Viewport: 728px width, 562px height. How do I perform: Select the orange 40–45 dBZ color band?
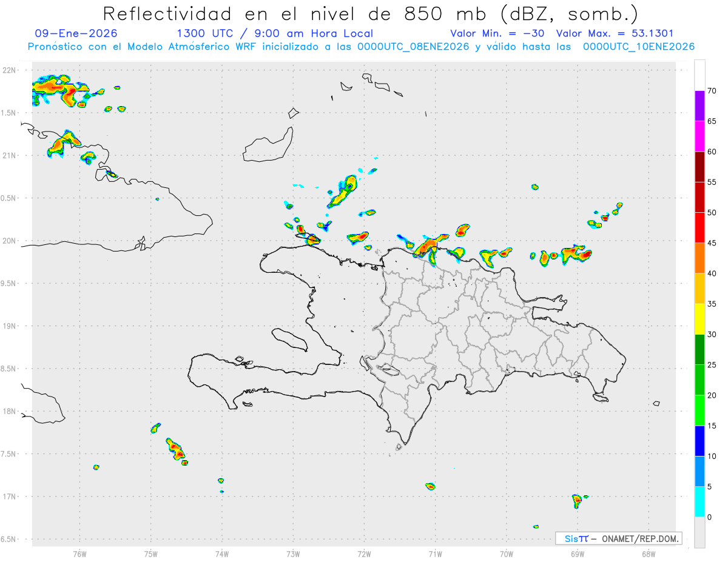pos(699,258)
